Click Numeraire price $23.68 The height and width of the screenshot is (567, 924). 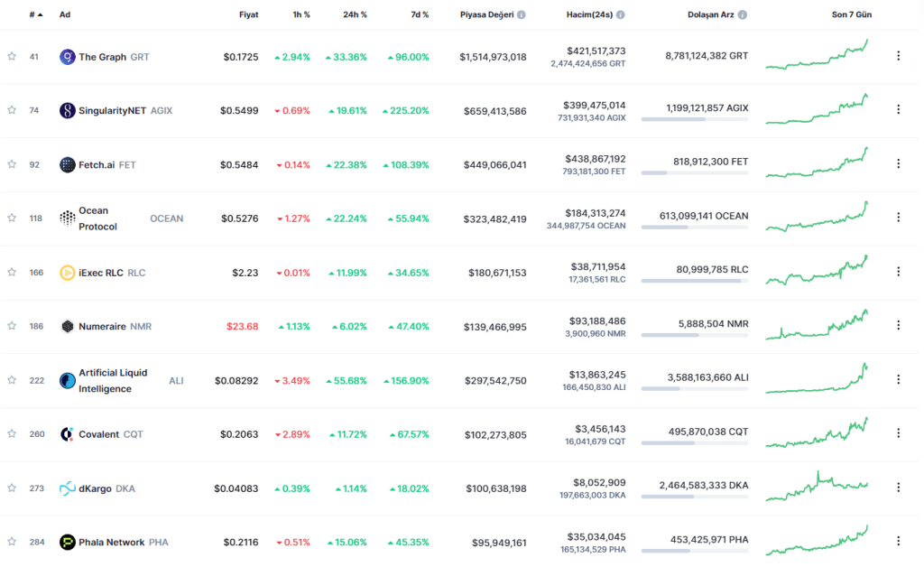pyautogui.click(x=242, y=326)
